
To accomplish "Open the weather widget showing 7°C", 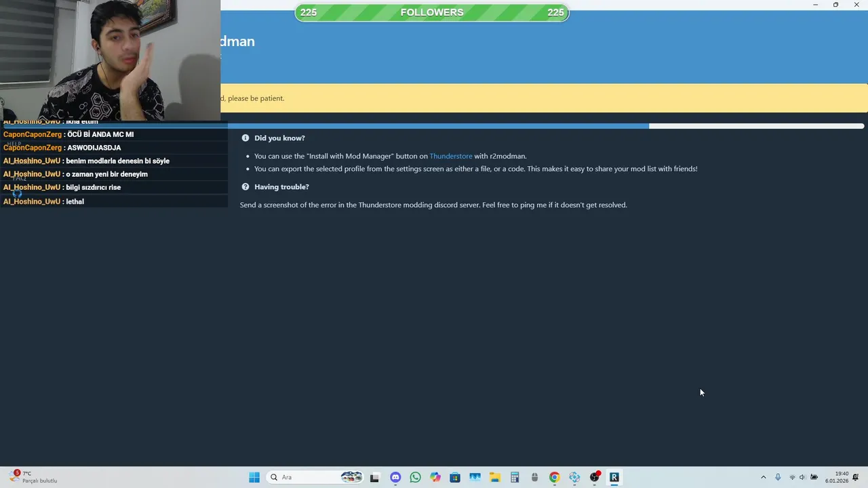I will 33,477.
